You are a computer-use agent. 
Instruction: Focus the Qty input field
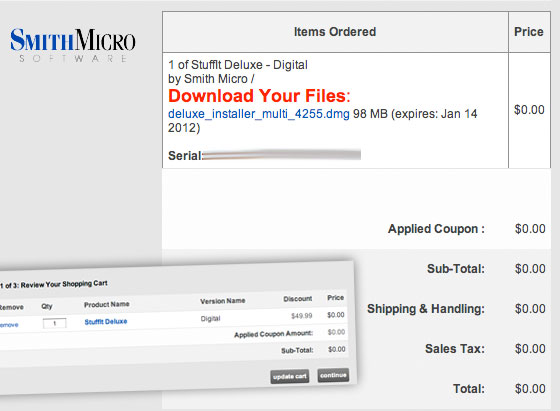click(54, 323)
